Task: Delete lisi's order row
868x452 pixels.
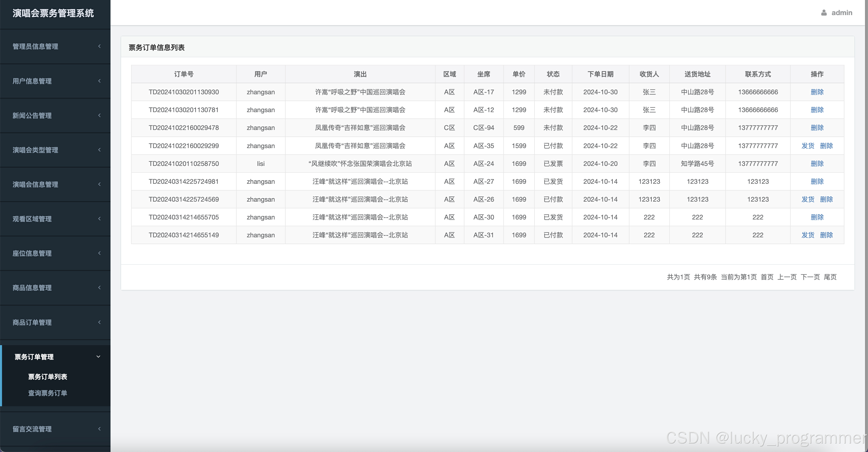Action: click(817, 164)
